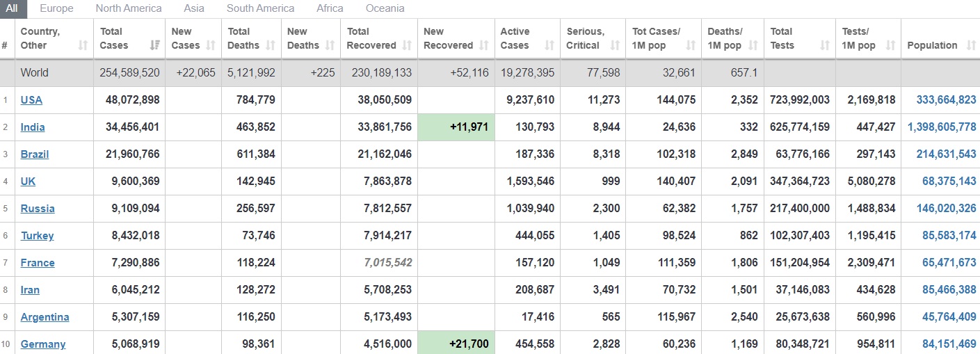Image resolution: width=980 pixels, height=354 pixels.
Task: Sort by Deaths/1M pop arrows
Action: (753, 46)
